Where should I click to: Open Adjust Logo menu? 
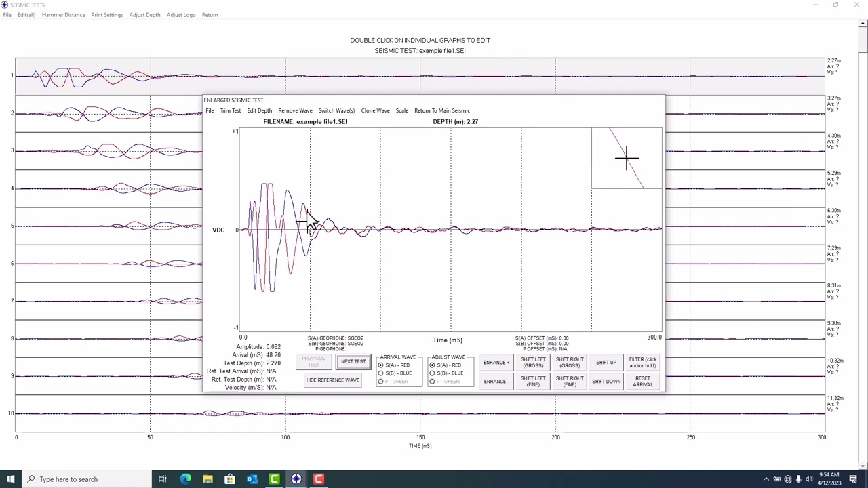(x=181, y=15)
